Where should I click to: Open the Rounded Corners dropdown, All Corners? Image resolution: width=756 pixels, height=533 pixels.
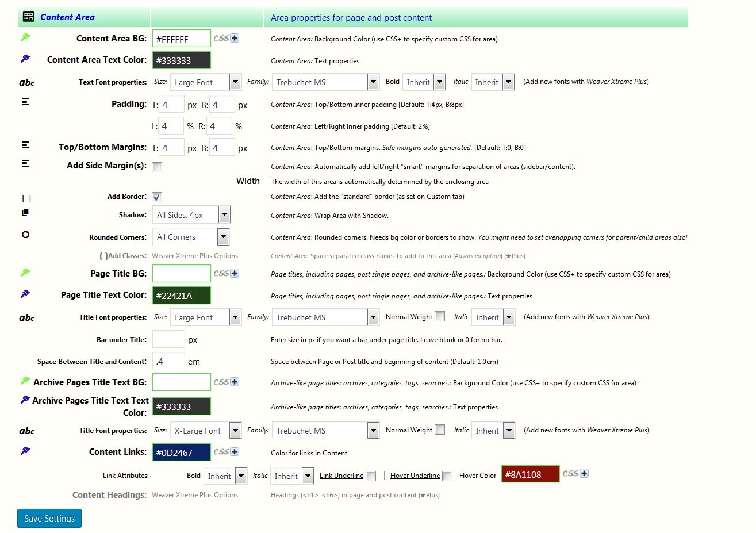(191, 237)
